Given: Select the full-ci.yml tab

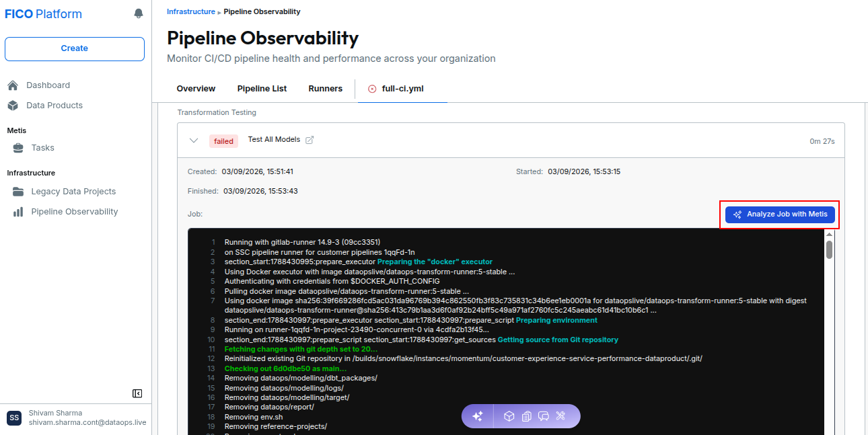Looking at the screenshot, I should tap(402, 89).
